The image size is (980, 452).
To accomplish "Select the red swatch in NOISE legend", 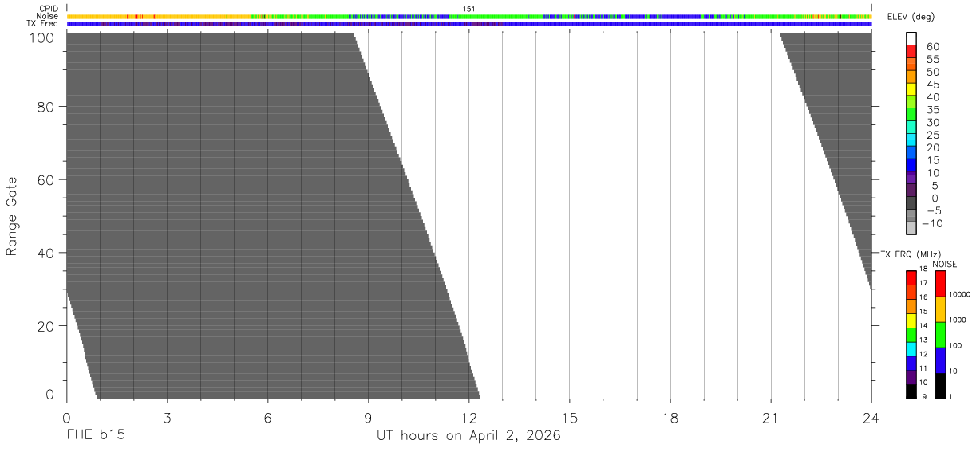I will click(940, 283).
